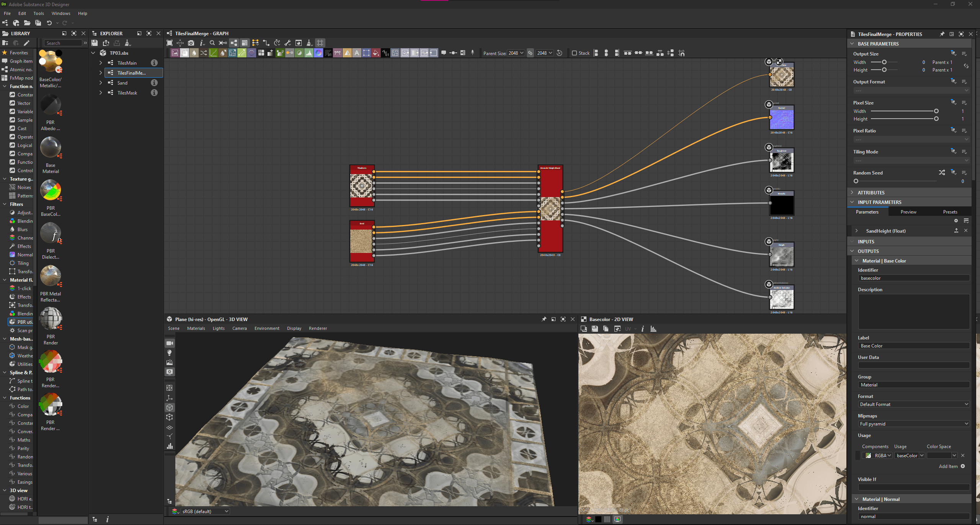The image size is (980, 525).
Task: Click the magnifier search icon in graph toolbar
Action: click(212, 43)
